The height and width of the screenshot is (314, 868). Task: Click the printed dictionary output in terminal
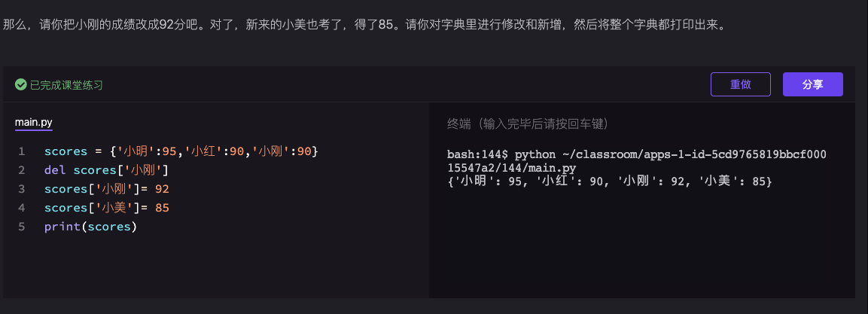coord(610,181)
